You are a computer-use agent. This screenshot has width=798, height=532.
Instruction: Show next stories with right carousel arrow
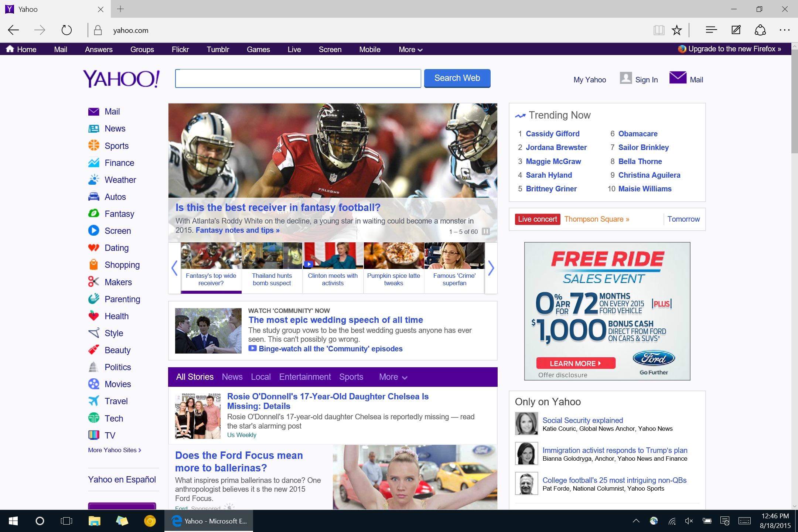[491, 268]
